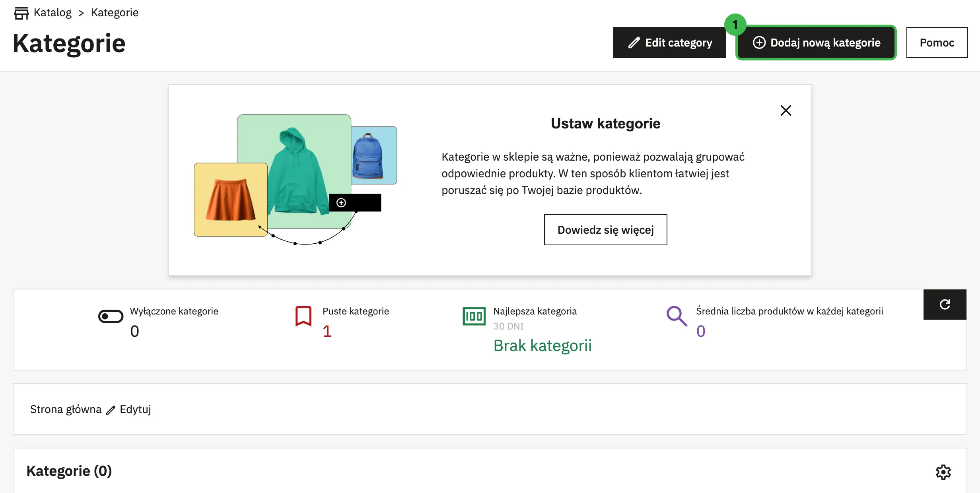
Task: Click the Średnia liczba produktów value 0
Action: pyautogui.click(x=701, y=331)
